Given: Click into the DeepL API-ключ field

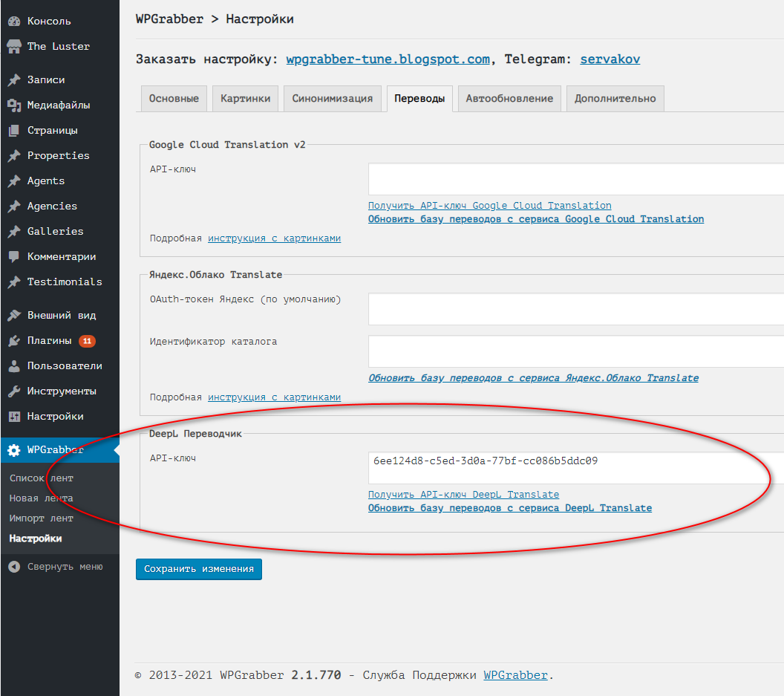Looking at the screenshot, I should tap(576, 469).
